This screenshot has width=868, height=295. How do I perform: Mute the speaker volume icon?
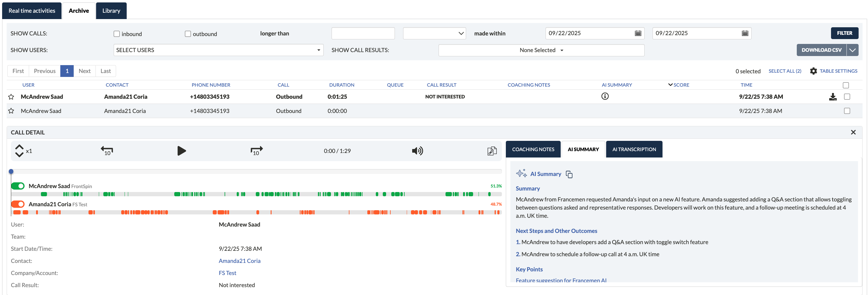(x=418, y=151)
